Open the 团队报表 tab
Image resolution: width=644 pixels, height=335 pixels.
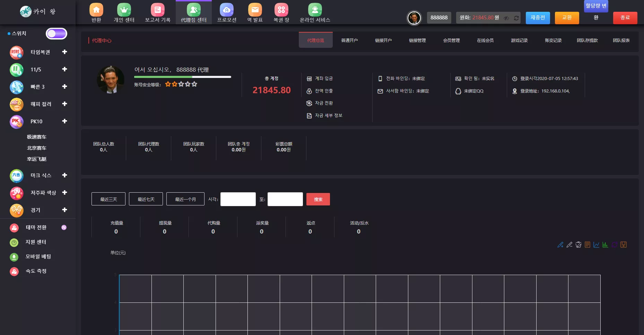click(x=621, y=41)
